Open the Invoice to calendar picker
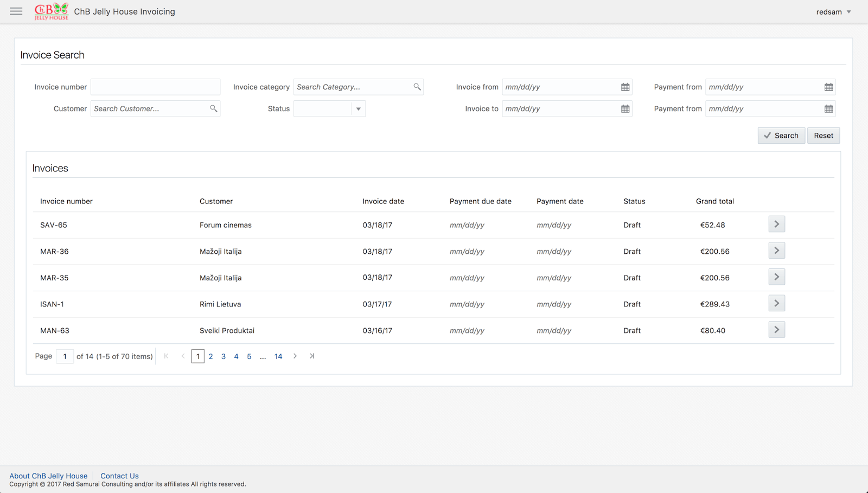The height and width of the screenshot is (493, 868). click(x=625, y=109)
